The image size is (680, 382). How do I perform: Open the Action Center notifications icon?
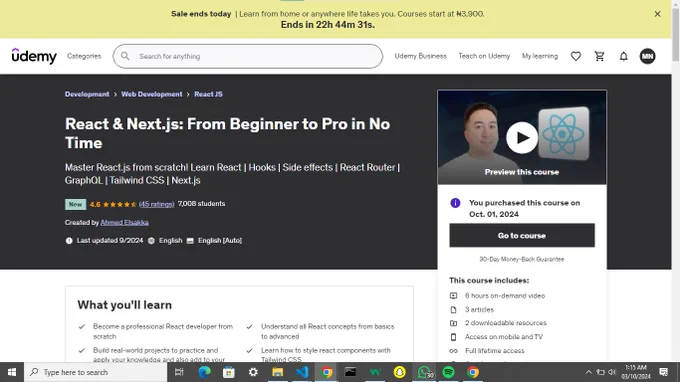(664, 372)
